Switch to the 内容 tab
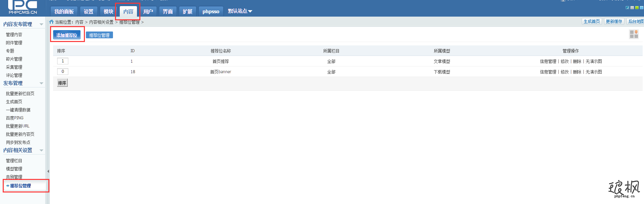The width and height of the screenshot is (644, 204). [128, 12]
